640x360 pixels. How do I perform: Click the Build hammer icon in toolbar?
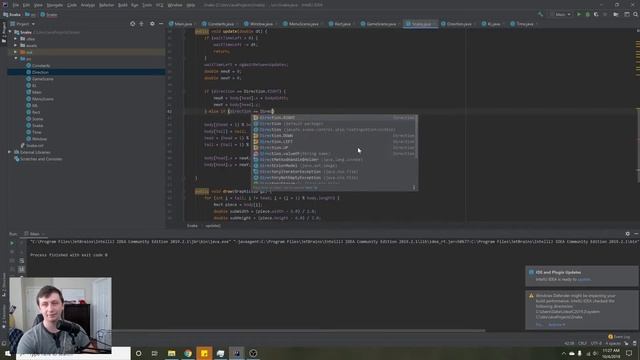coord(540,14)
